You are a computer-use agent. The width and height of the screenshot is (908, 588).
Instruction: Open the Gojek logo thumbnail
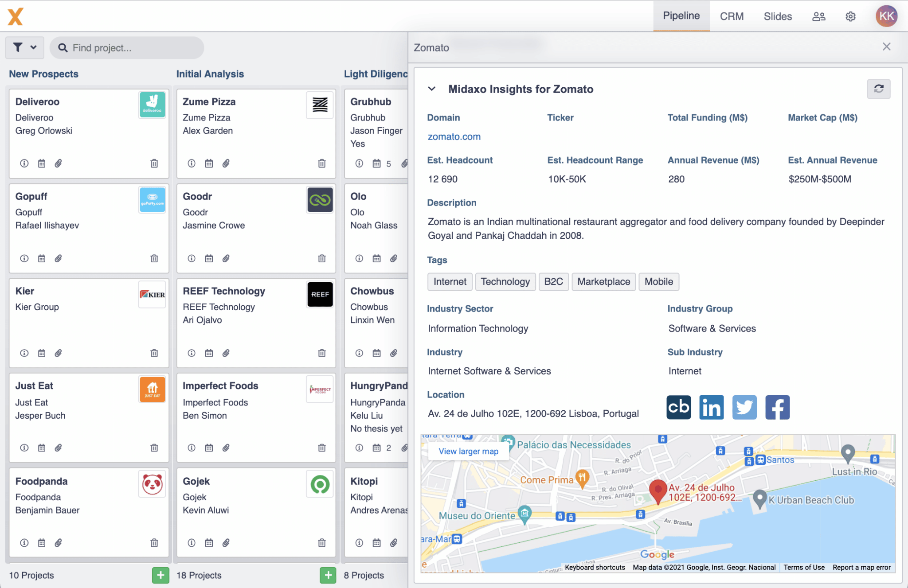(320, 484)
